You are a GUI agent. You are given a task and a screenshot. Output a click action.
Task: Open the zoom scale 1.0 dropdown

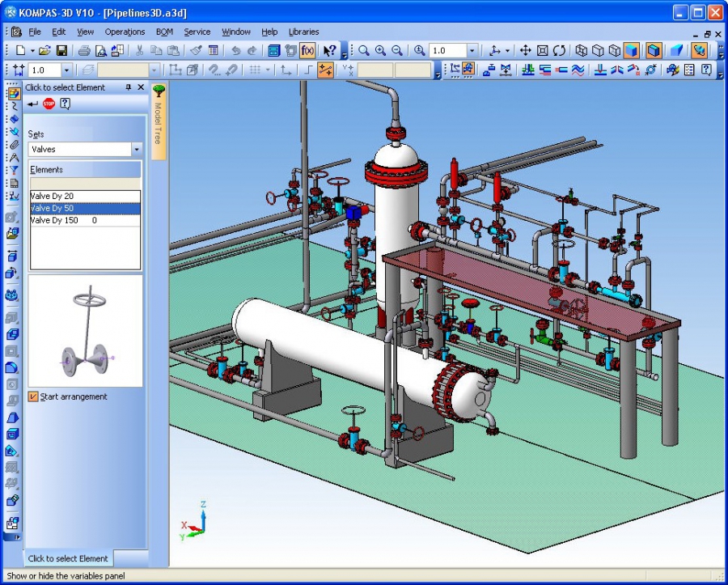pyautogui.click(x=472, y=50)
